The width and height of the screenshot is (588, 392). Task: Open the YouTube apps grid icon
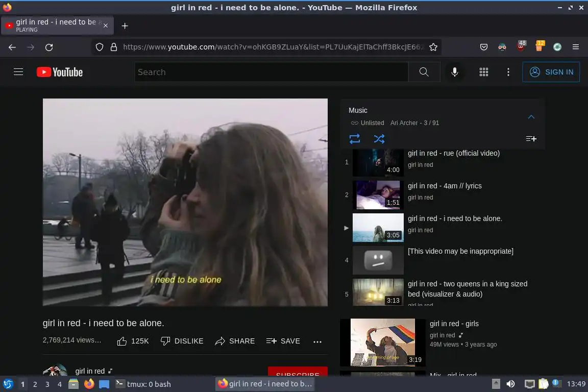pos(484,72)
